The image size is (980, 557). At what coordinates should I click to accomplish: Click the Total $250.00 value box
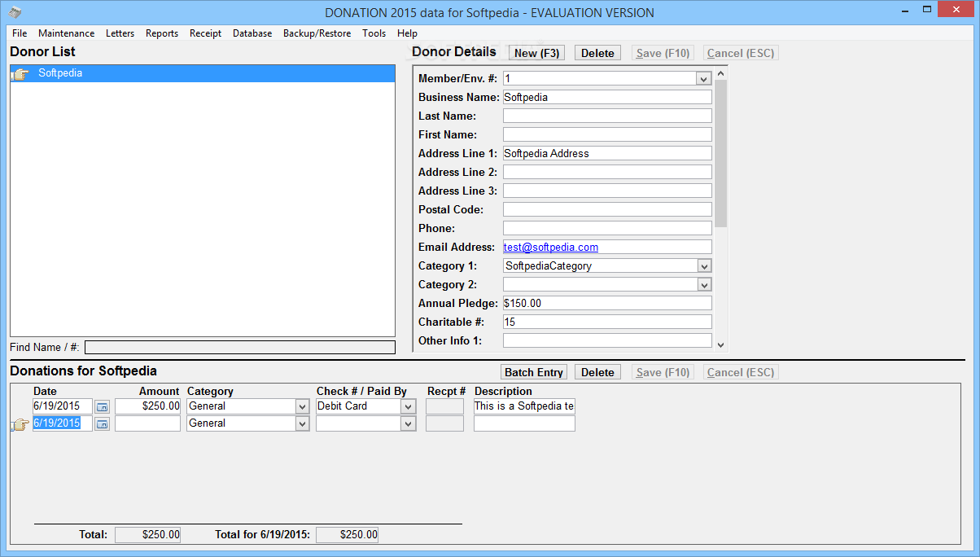tap(147, 535)
